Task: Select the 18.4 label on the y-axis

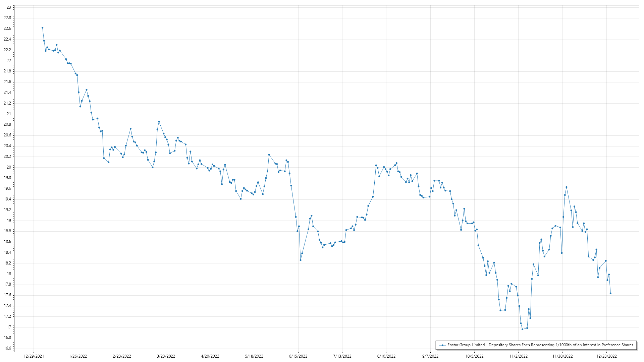Action: click(7, 252)
